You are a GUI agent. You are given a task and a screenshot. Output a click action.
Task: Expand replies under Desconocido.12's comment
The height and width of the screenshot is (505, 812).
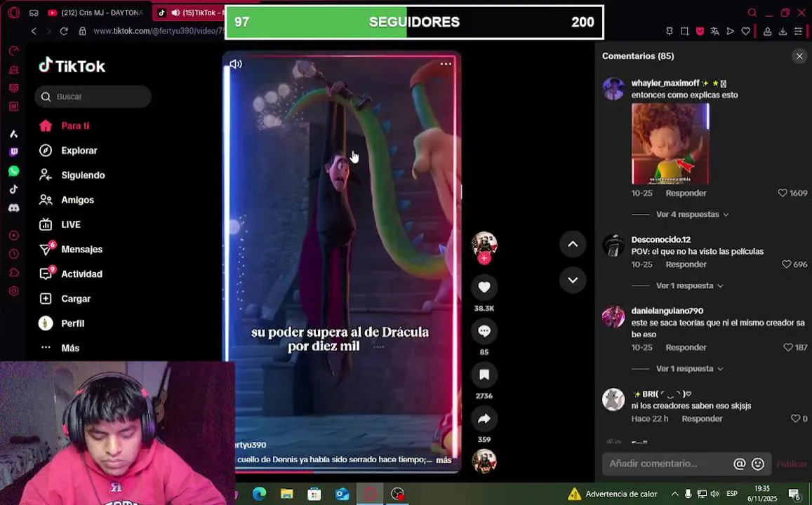click(x=689, y=285)
